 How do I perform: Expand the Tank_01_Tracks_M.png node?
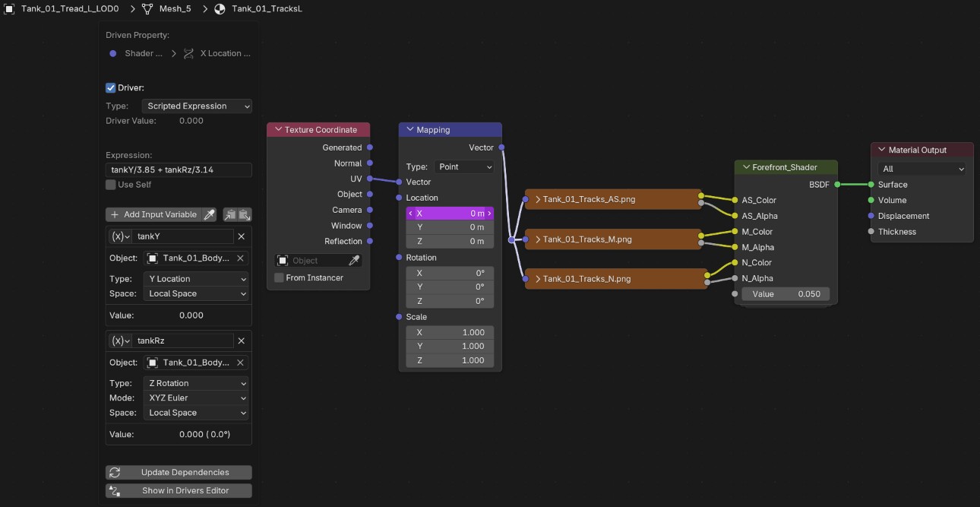538,239
